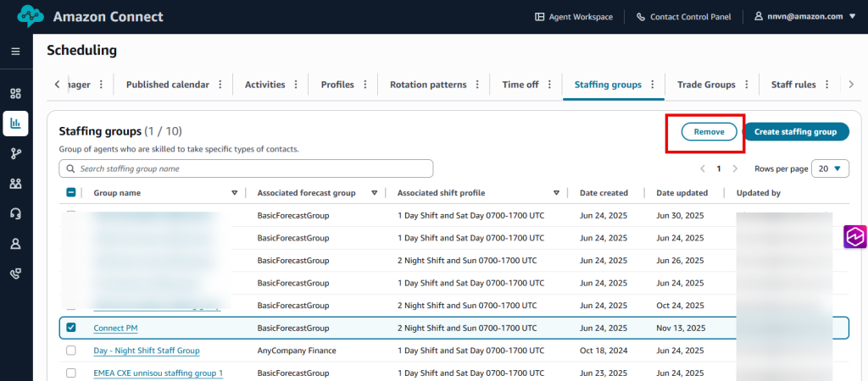Click the users group icon in sidebar
Screen dimensions: 868x381
click(15, 183)
